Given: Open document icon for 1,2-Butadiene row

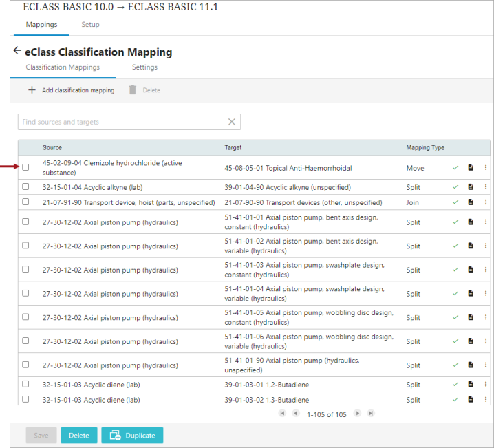Looking at the screenshot, I should click(471, 384).
